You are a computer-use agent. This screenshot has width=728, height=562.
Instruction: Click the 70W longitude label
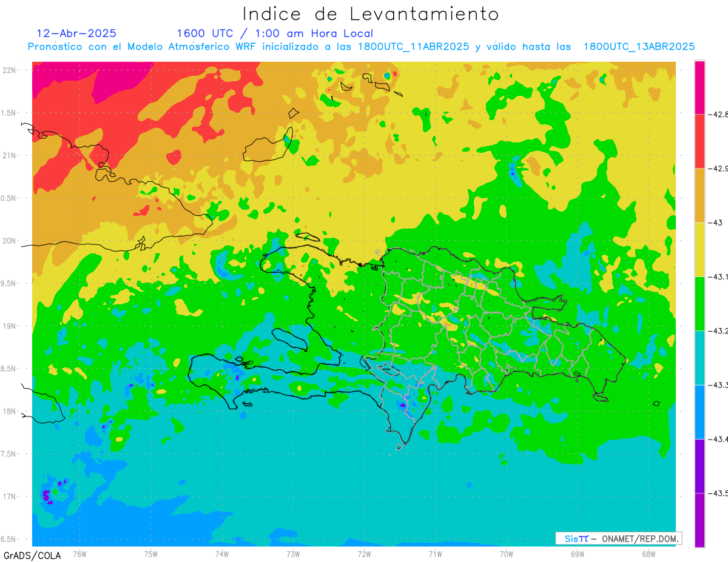(x=507, y=554)
